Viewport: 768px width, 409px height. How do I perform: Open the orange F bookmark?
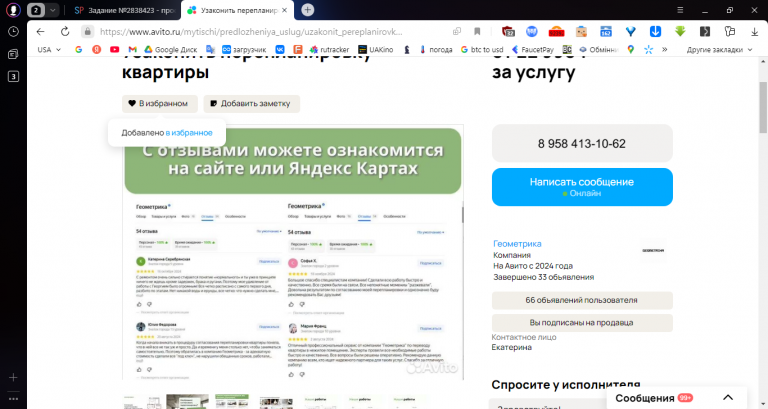click(x=298, y=49)
